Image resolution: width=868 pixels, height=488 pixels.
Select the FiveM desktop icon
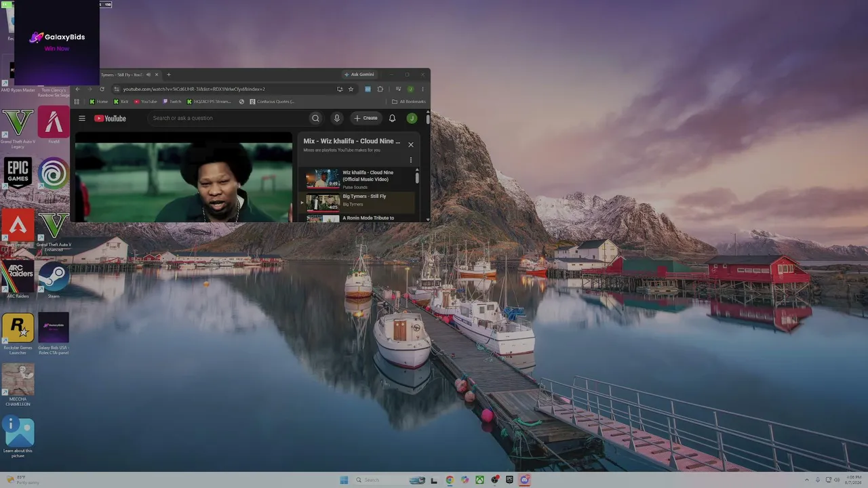coord(54,125)
